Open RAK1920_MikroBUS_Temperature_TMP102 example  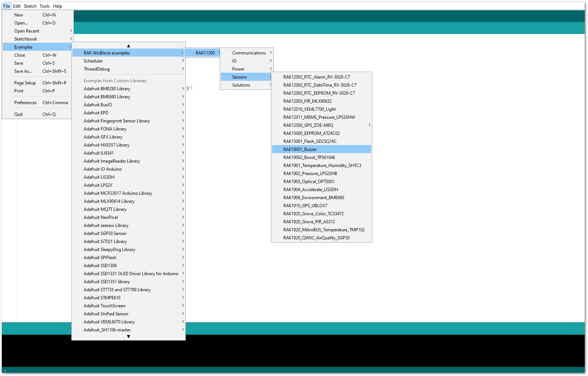(321, 230)
